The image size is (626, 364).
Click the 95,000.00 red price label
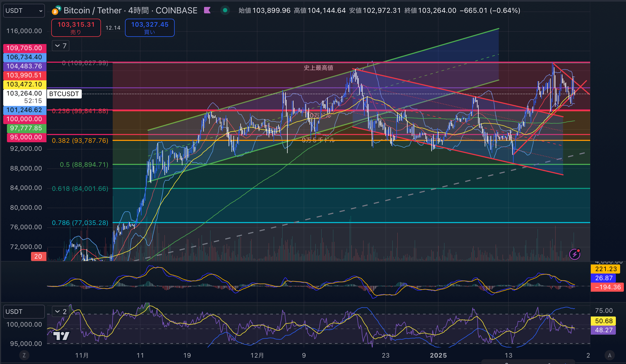click(x=26, y=137)
